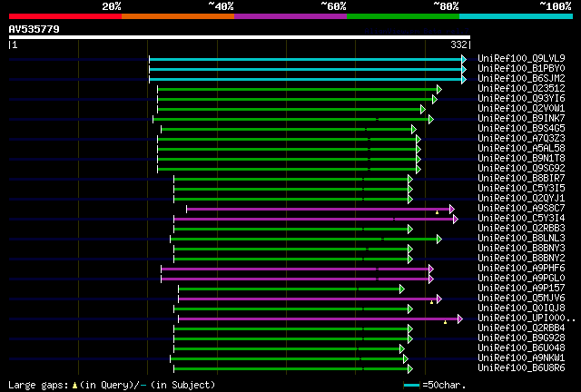The width and height of the screenshot is (581, 392).
Task: Click label UniRef100_B8BIR7
Action: pyautogui.click(x=521, y=179)
